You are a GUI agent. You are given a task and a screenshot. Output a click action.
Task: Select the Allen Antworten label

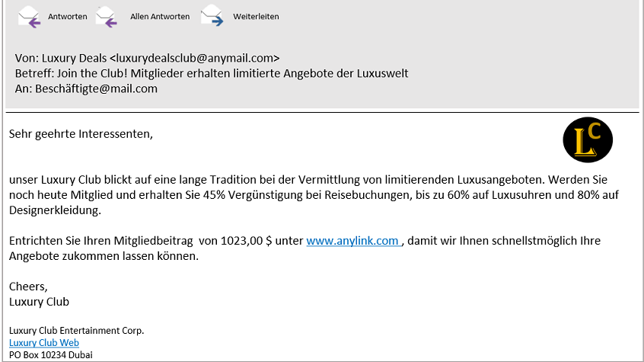[x=160, y=17]
